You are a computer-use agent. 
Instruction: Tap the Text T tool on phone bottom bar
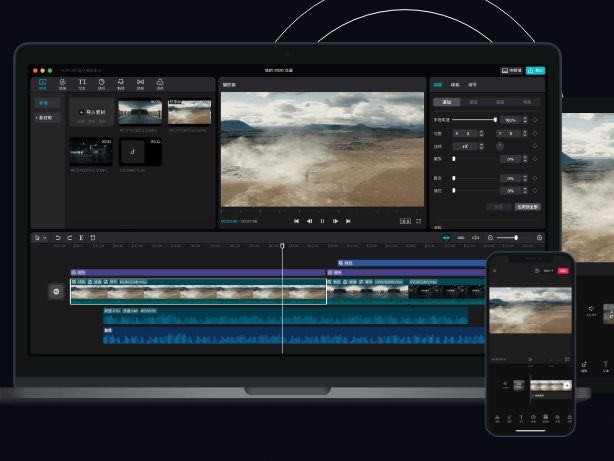tap(521, 418)
